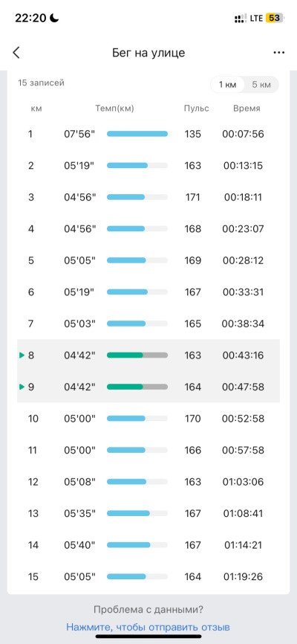Switch to 5 км split view
The height and width of the screenshot is (644, 297).
(261, 85)
